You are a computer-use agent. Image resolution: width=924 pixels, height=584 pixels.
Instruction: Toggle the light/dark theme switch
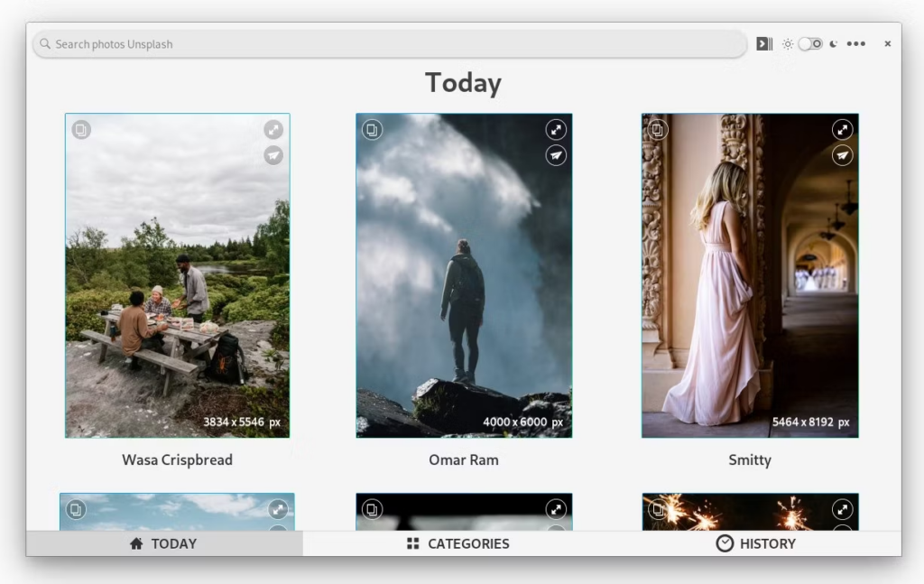(x=810, y=43)
